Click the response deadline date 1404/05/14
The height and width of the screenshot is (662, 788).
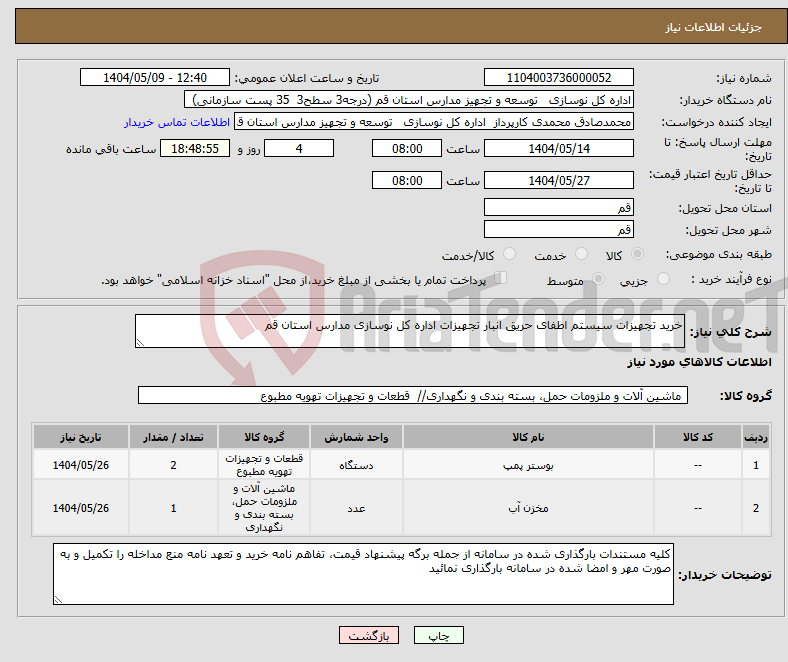click(x=558, y=148)
